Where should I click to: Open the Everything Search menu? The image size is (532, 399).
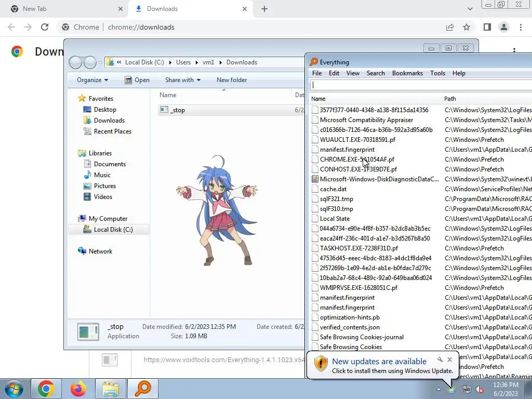pyautogui.click(x=376, y=73)
